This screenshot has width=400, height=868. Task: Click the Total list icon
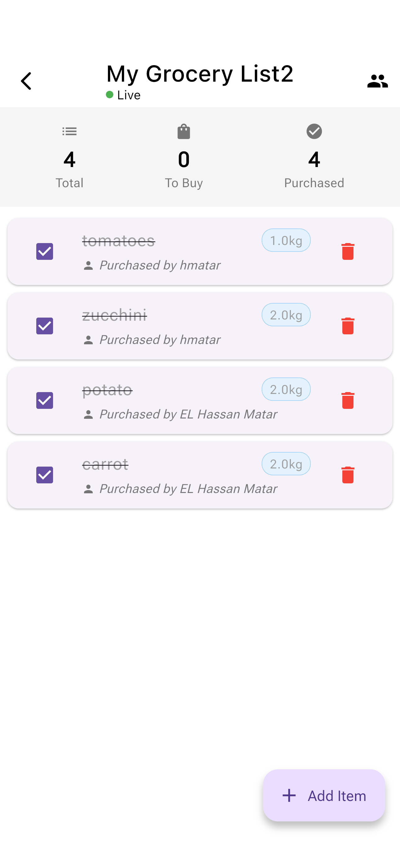[x=69, y=131]
